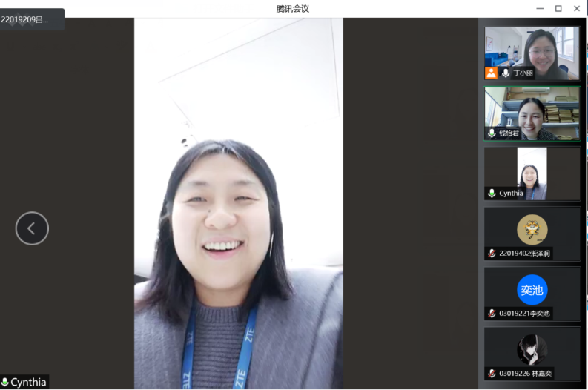Click muted microphone icon for 22019402张泽润
Screen dimensions: 588x390
point(491,254)
